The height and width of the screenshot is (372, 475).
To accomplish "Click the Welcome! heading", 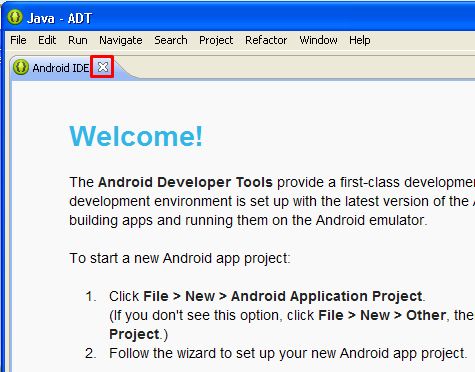I will coord(136,136).
